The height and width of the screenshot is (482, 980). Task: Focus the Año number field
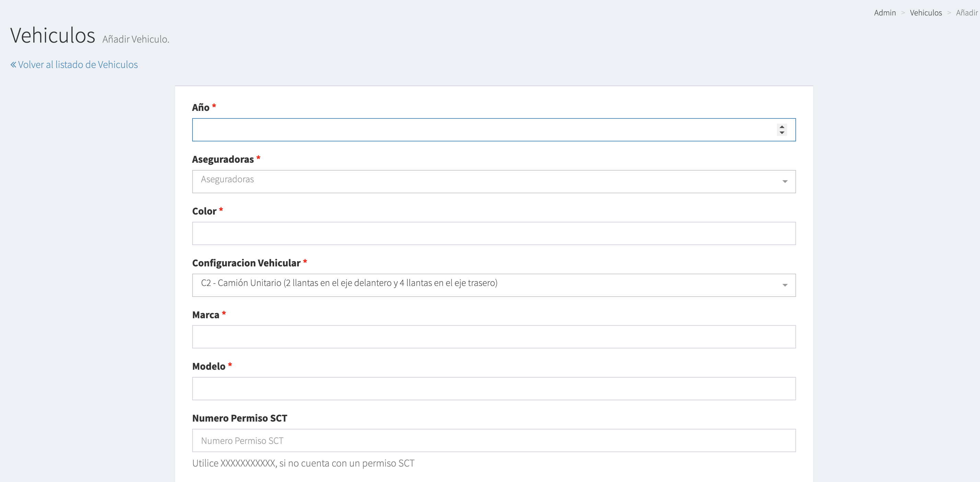(479, 130)
